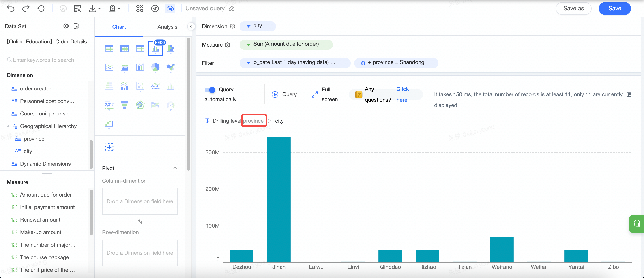Viewport: 644px width, 278px height.
Task: Select the Initial payment amount measure
Action: point(47,207)
